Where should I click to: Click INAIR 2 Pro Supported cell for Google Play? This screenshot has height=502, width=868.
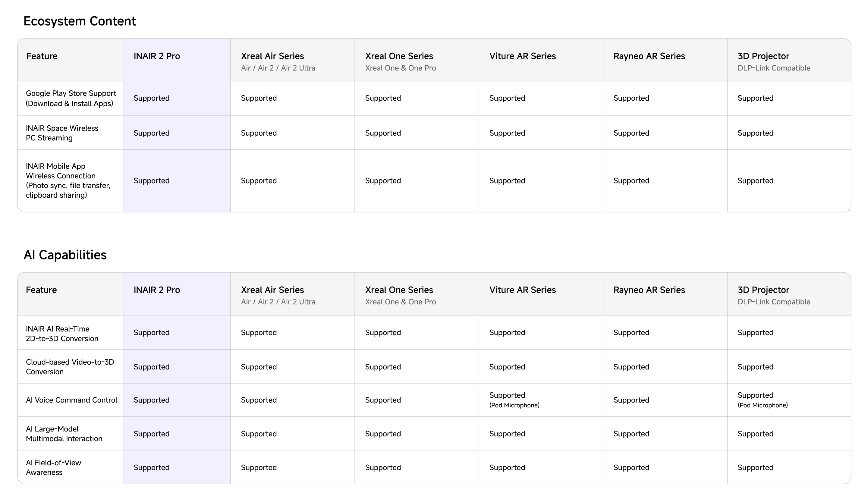coord(152,99)
